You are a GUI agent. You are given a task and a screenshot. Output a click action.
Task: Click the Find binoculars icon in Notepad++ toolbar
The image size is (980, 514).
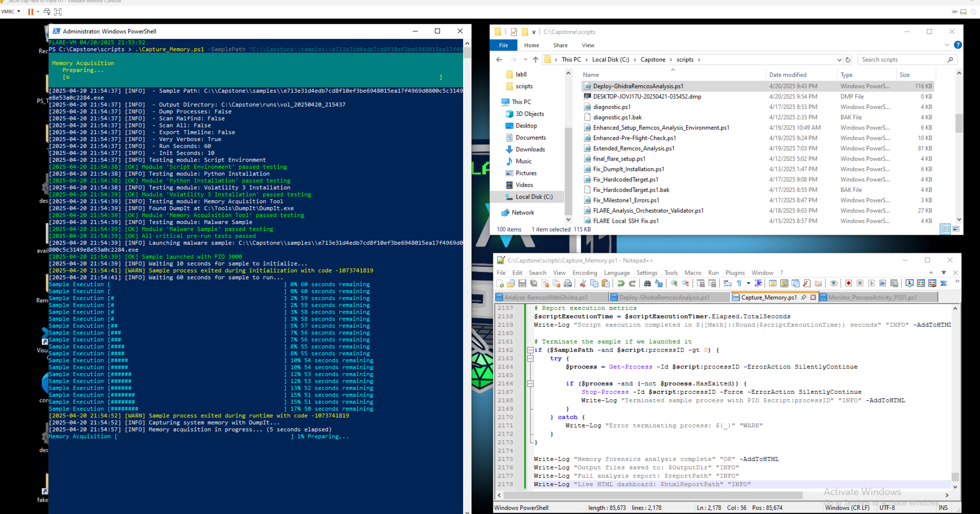[x=647, y=283]
